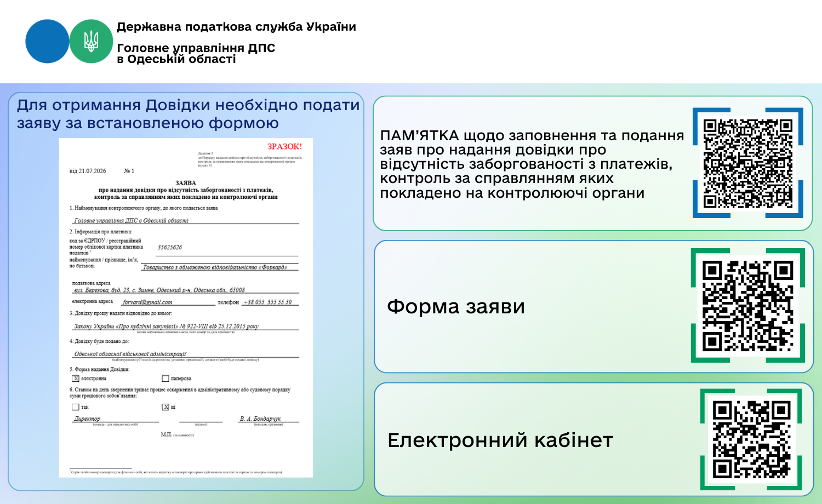Click the header 'Державна податкова служба України'
The width and height of the screenshot is (822, 504).
point(236,27)
